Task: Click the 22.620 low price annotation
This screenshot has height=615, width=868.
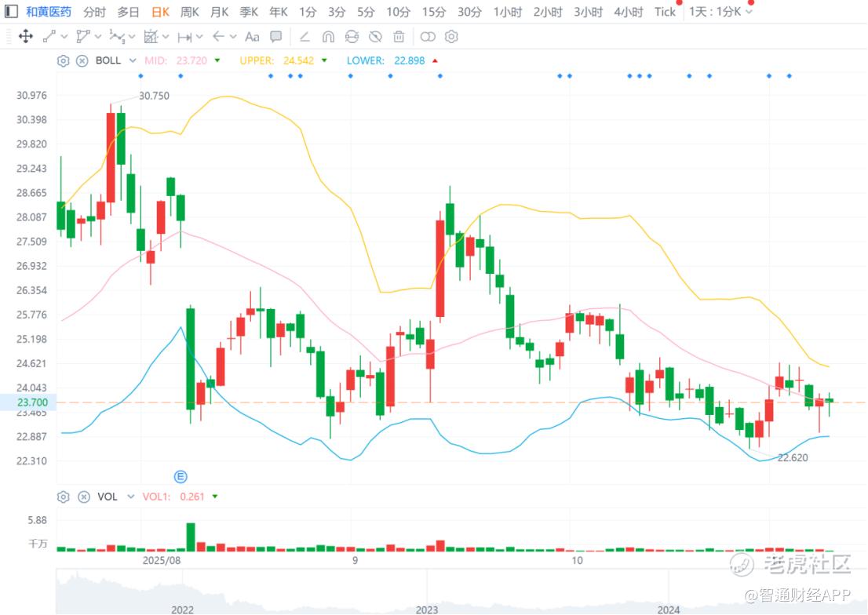Action: click(793, 458)
